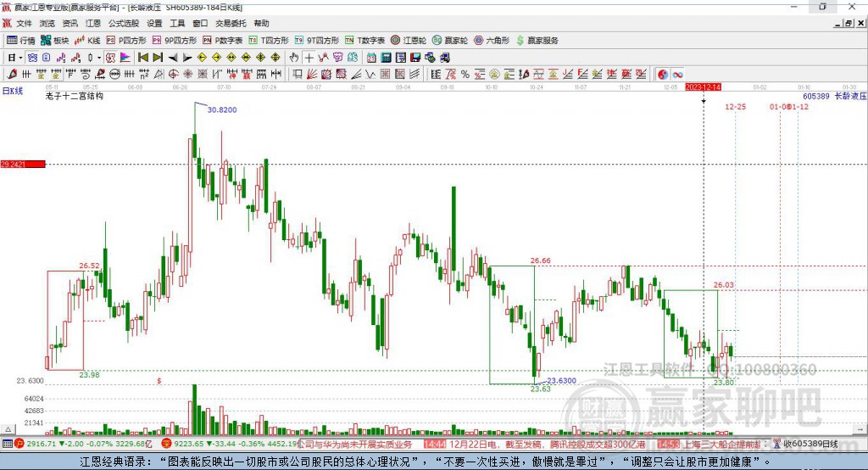
Task: Click the bottom-left up-arrow expander
Action: tap(8, 429)
